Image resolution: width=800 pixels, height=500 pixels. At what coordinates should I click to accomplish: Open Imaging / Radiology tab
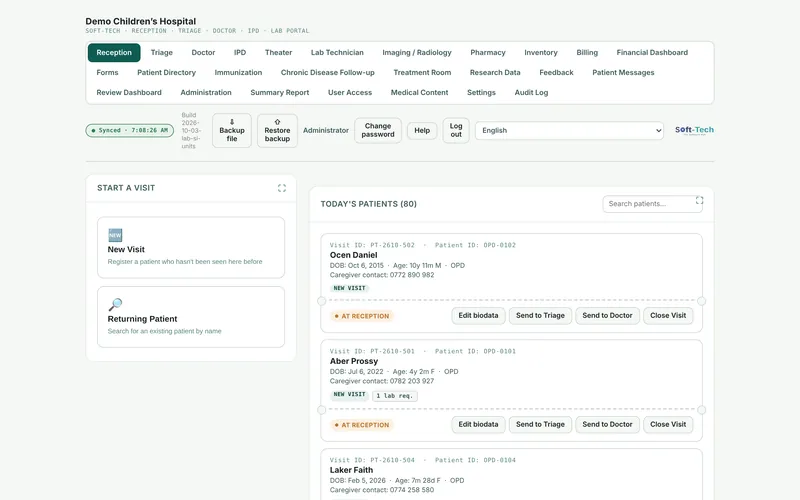(x=417, y=53)
